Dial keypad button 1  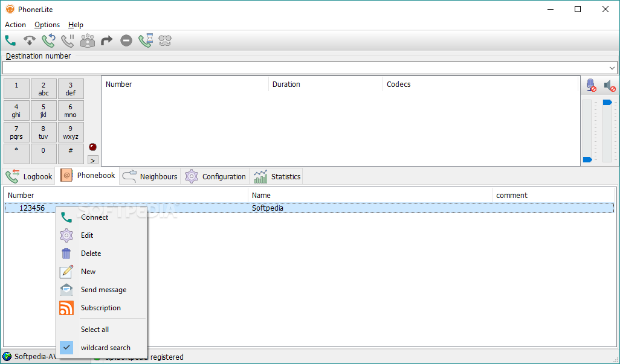point(16,88)
